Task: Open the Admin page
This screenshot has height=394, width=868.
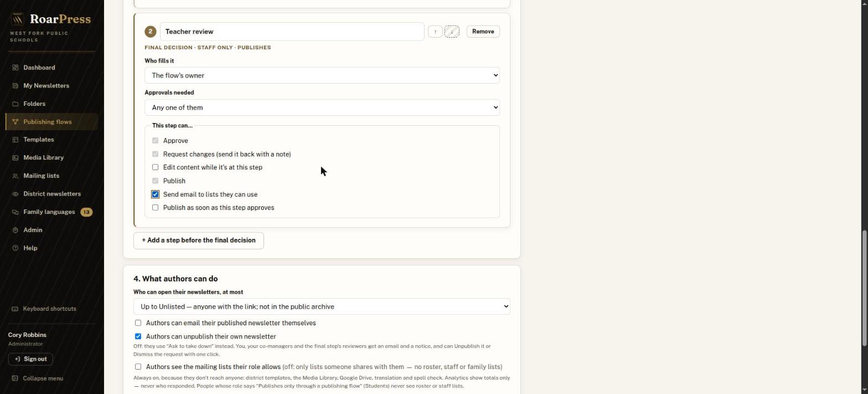Action: 52,230
